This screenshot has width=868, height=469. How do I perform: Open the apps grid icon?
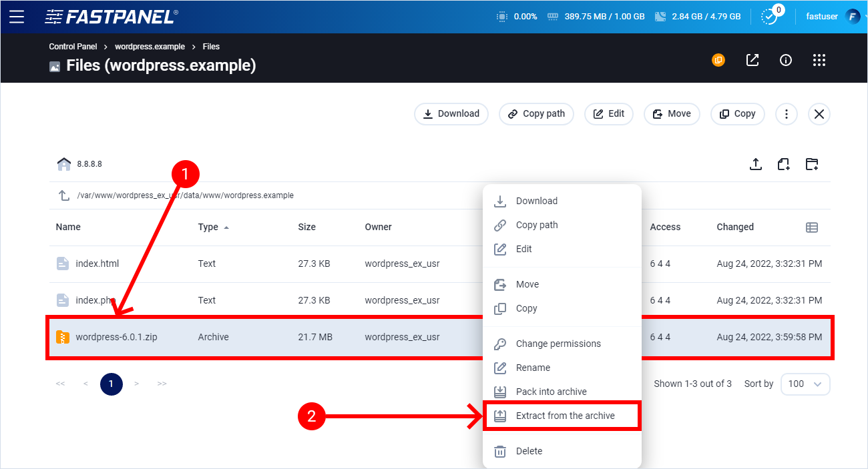(x=819, y=60)
